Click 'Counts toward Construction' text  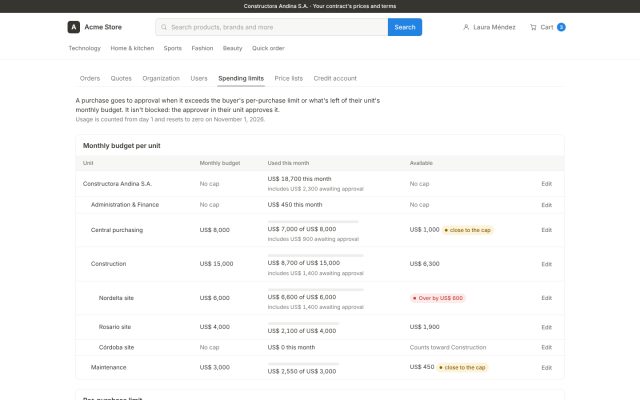point(448,347)
